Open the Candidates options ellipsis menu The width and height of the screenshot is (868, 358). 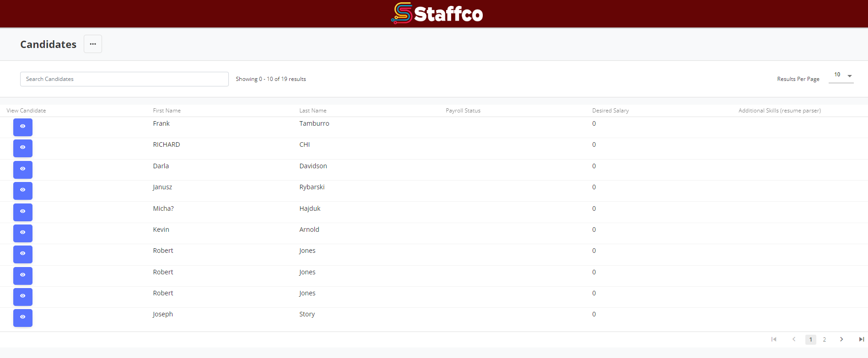(93, 44)
